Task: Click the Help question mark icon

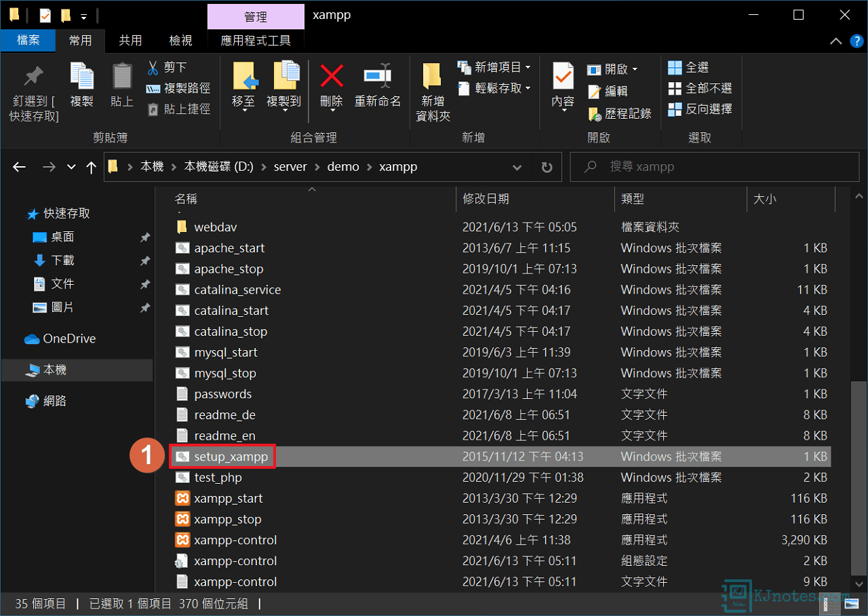Action: [856, 41]
